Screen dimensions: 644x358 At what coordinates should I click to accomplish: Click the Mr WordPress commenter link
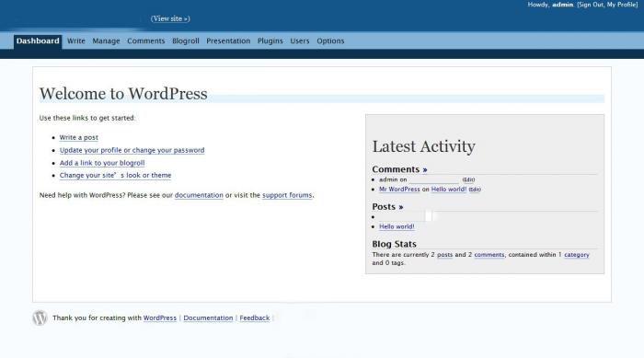point(399,189)
